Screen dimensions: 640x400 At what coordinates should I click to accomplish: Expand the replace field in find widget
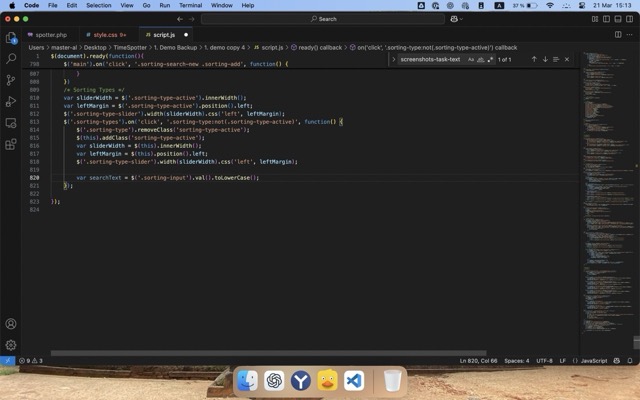tap(394, 59)
